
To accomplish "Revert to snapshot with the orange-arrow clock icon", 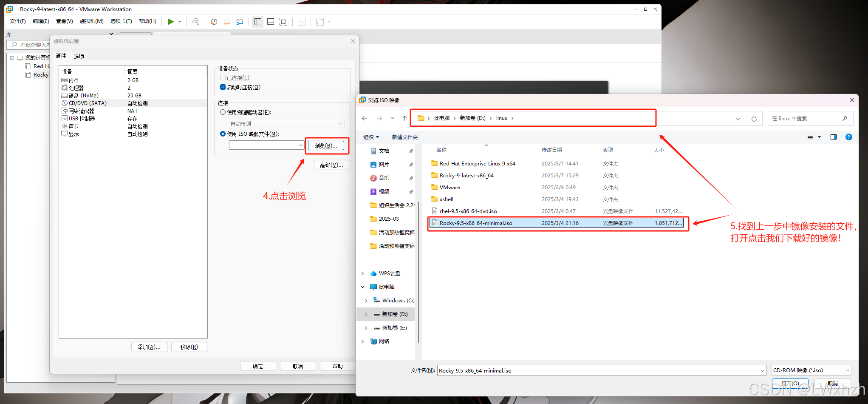I will (x=227, y=22).
